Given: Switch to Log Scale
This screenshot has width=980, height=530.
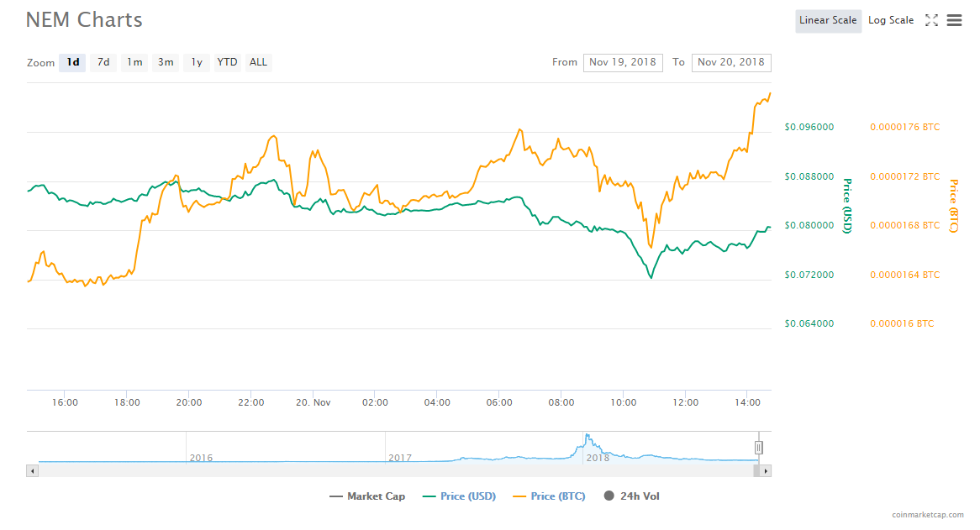Looking at the screenshot, I should 890,21.
